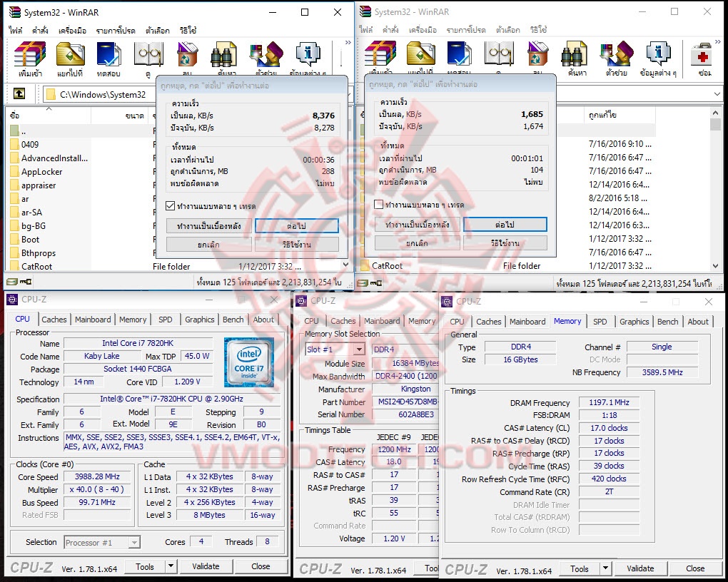
Task: Click Validate button in left CPU-Z window
Action: [206, 566]
